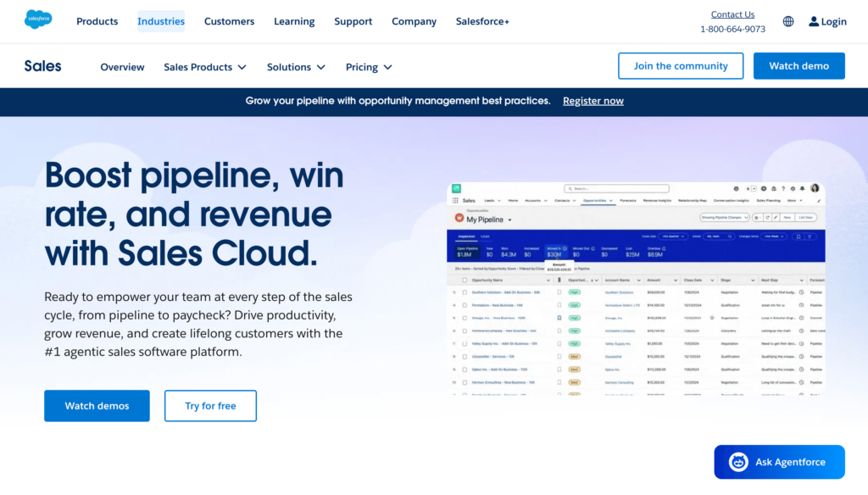
Task: Click the Try for free button
Action: click(210, 406)
